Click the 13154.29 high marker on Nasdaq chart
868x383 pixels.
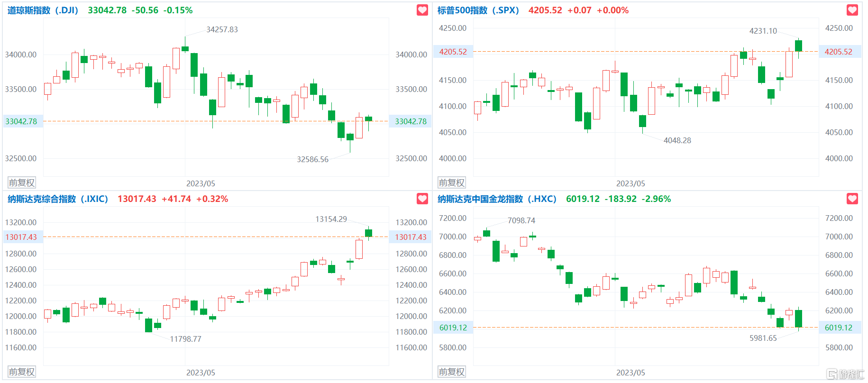pyautogui.click(x=331, y=219)
